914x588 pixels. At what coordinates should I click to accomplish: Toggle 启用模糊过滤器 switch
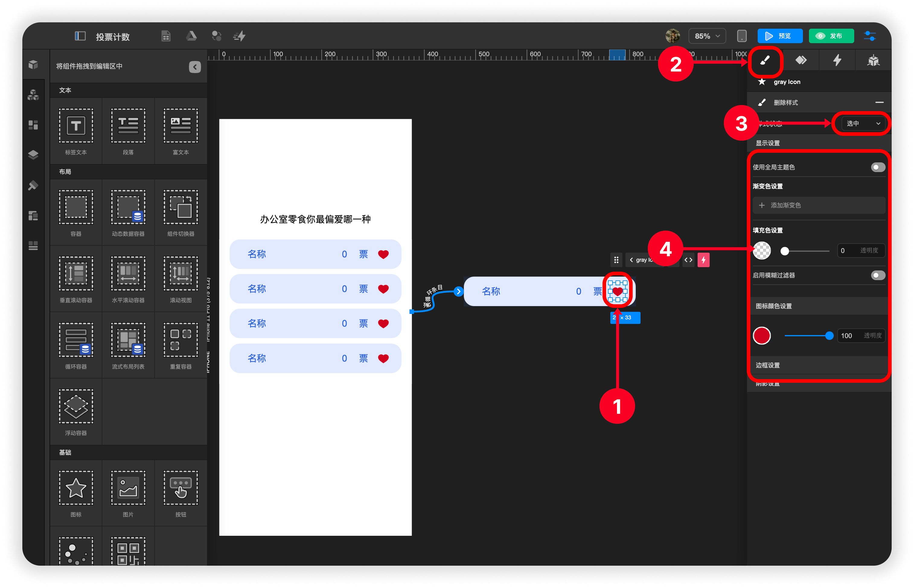click(877, 275)
